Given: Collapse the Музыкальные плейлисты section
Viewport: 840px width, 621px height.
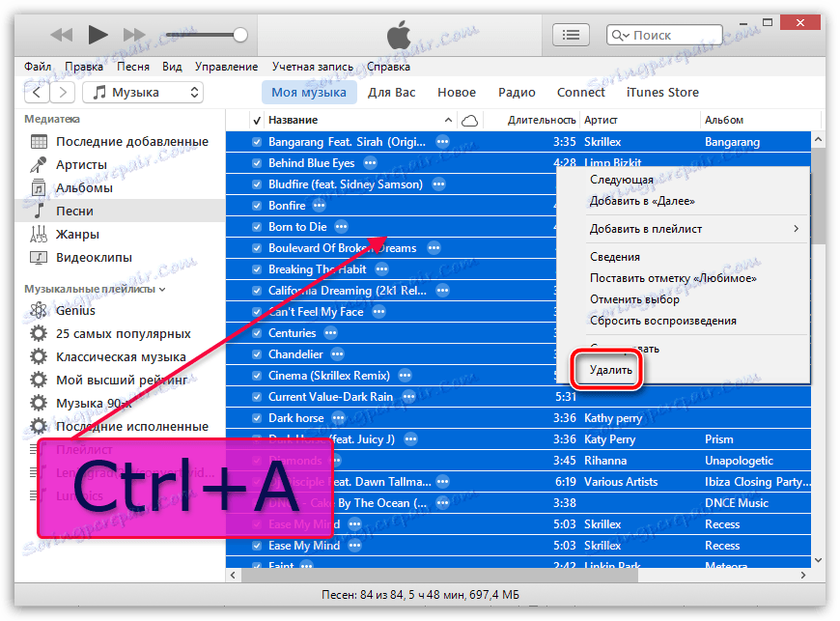Looking at the screenshot, I should (162, 290).
